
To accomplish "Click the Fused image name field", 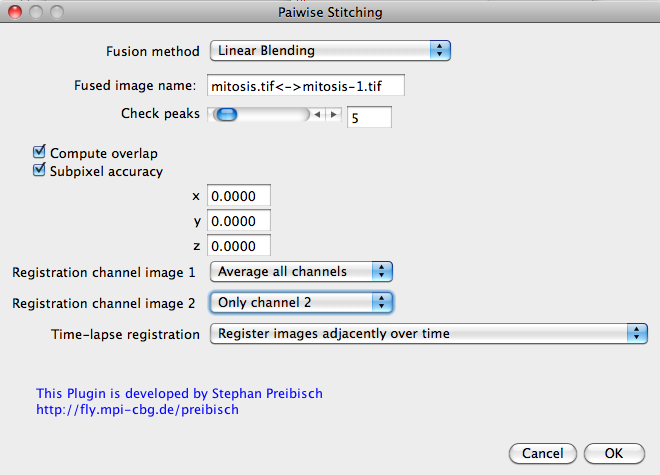I will coord(306,85).
